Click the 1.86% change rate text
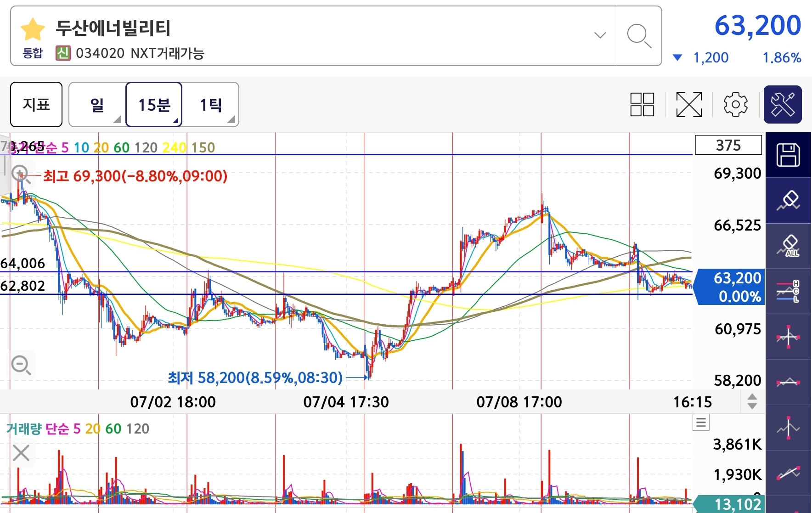 782,57
